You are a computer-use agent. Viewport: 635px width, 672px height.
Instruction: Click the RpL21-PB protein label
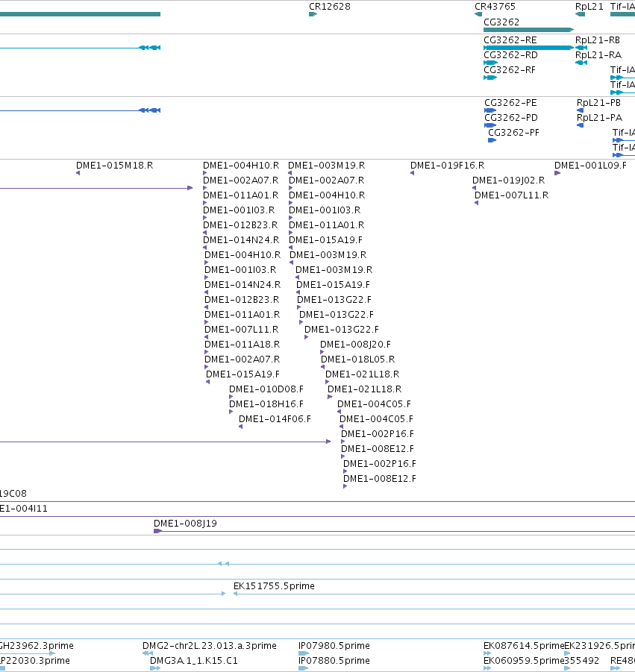598,103
